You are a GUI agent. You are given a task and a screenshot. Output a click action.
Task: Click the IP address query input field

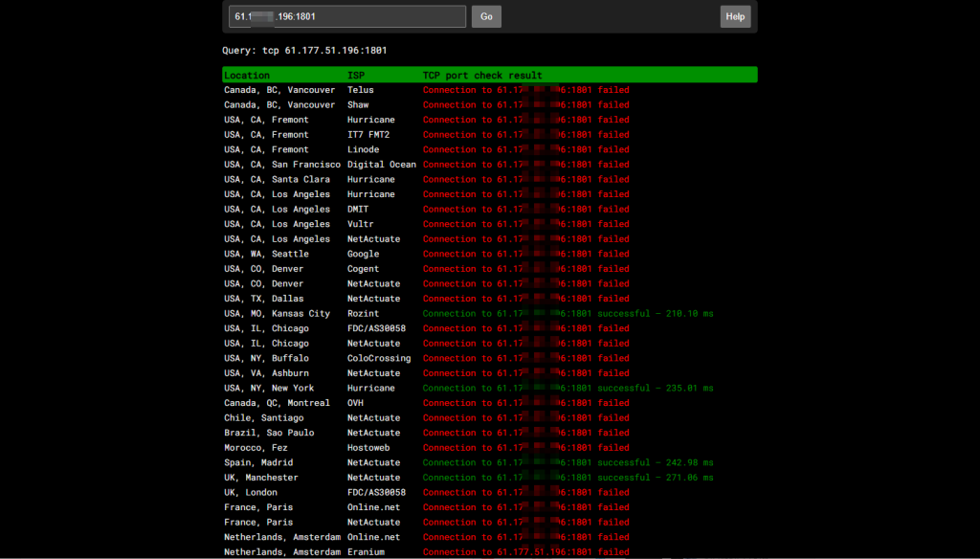pyautogui.click(x=346, y=16)
